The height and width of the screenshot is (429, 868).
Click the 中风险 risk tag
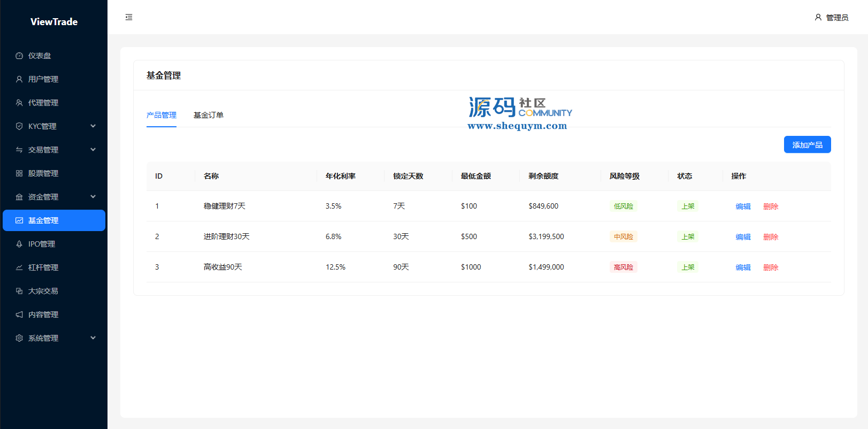(624, 237)
